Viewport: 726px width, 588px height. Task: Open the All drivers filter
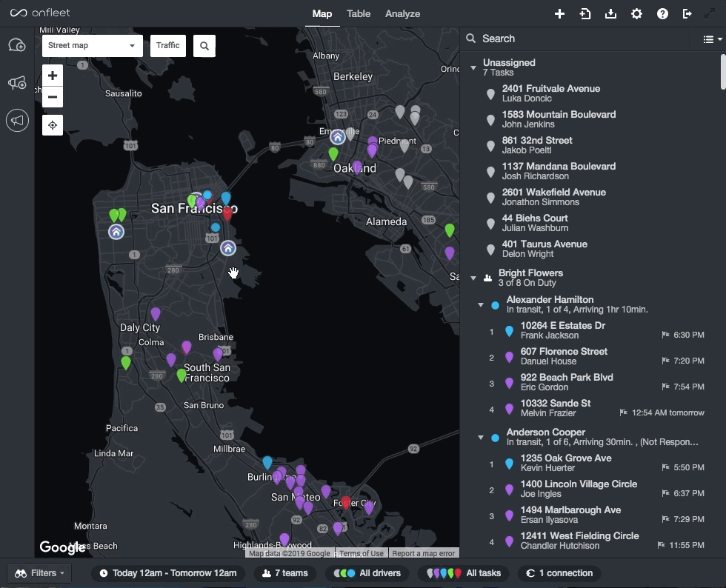pos(367,573)
